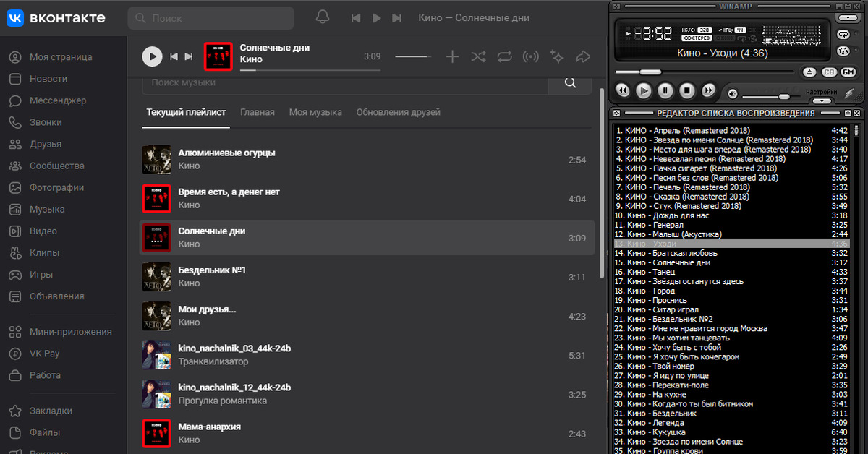
Task: Stop playback in Winamp
Action: pos(687,91)
